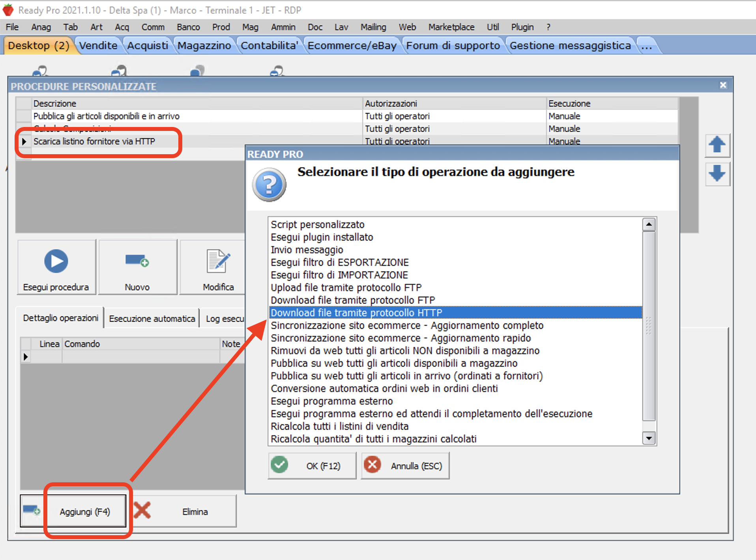Move procedure up with blue arrow

click(x=717, y=145)
